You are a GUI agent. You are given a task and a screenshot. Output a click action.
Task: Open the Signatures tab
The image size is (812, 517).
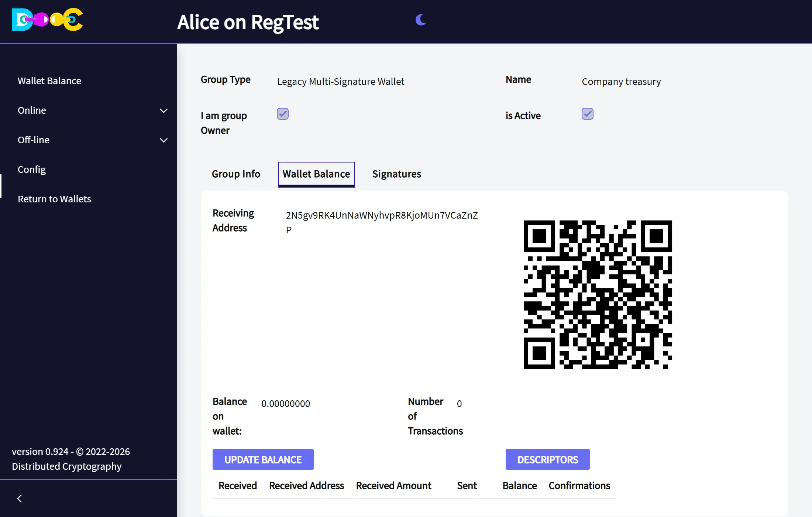(396, 174)
